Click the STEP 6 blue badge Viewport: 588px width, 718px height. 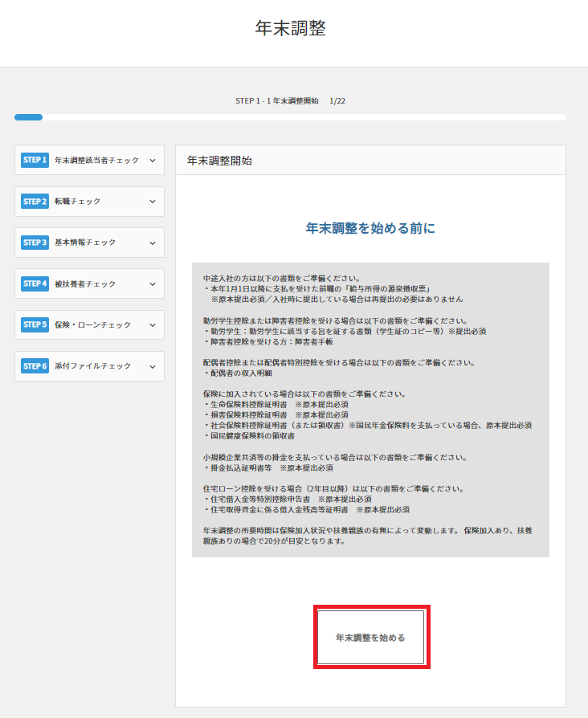[x=35, y=366]
